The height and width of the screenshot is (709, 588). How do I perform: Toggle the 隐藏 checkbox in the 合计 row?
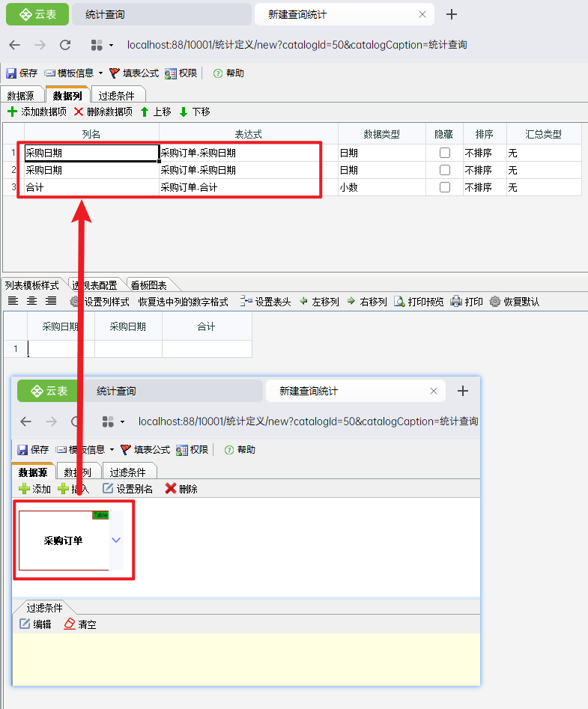pyautogui.click(x=445, y=187)
